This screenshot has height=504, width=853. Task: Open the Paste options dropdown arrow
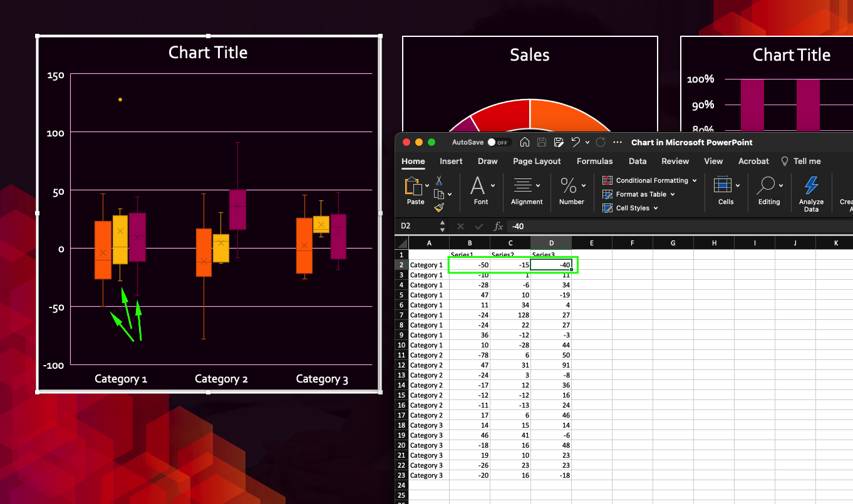tap(426, 186)
